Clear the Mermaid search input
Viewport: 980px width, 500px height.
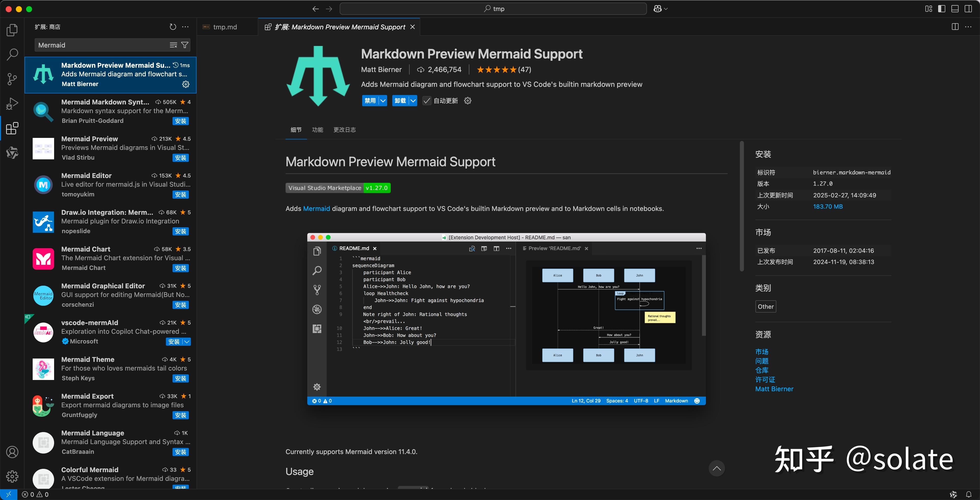pyautogui.click(x=174, y=45)
